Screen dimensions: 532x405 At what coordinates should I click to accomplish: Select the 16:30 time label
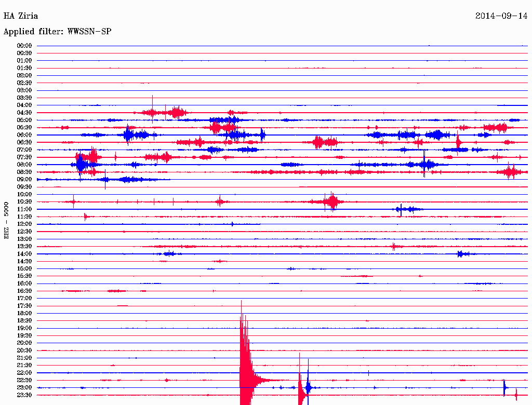(x=24, y=291)
